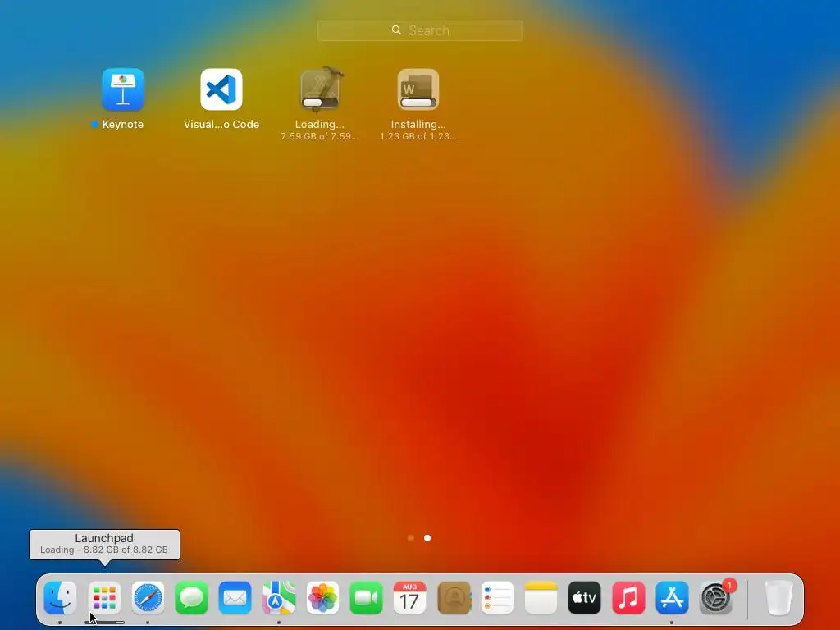Image resolution: width=840 pixels, height=630 pixels.
Task: Go to the first Launchpad page dot
Action: pos(411,538)
